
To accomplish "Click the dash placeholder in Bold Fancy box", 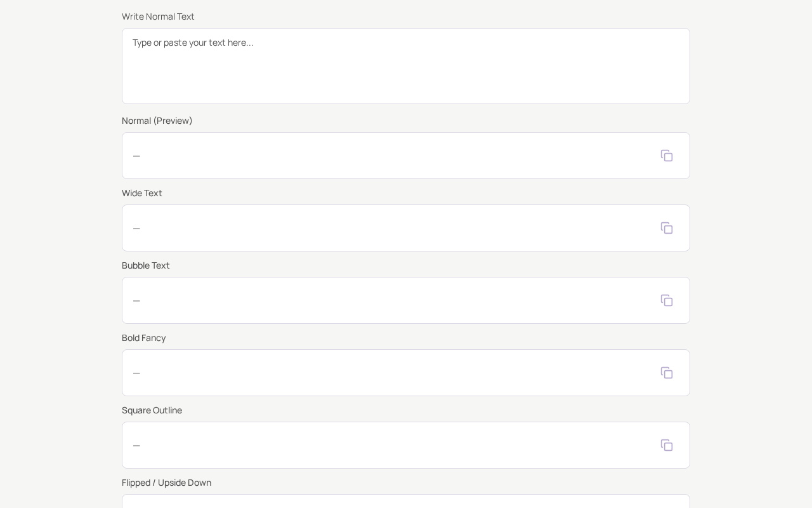I will 136,373.
